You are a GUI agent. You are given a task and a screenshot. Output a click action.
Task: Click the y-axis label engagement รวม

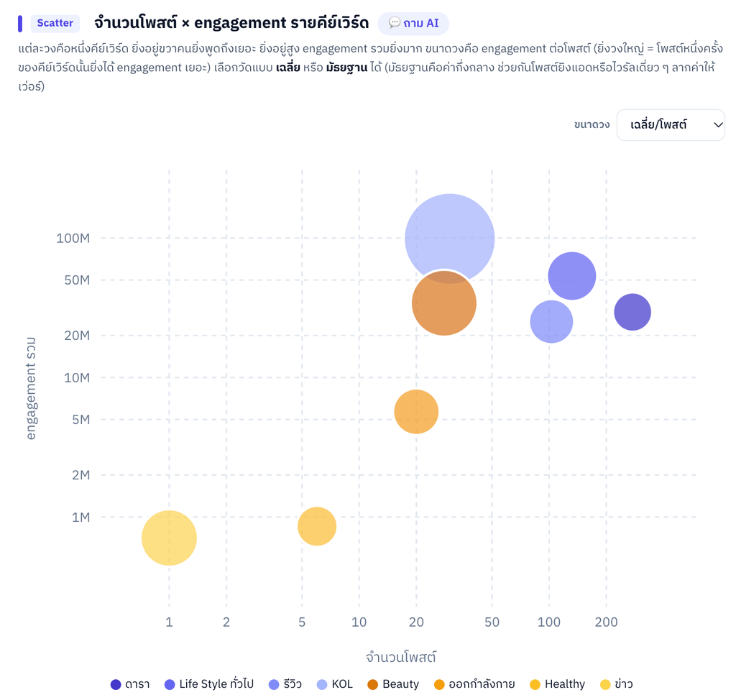coord(30,388)
